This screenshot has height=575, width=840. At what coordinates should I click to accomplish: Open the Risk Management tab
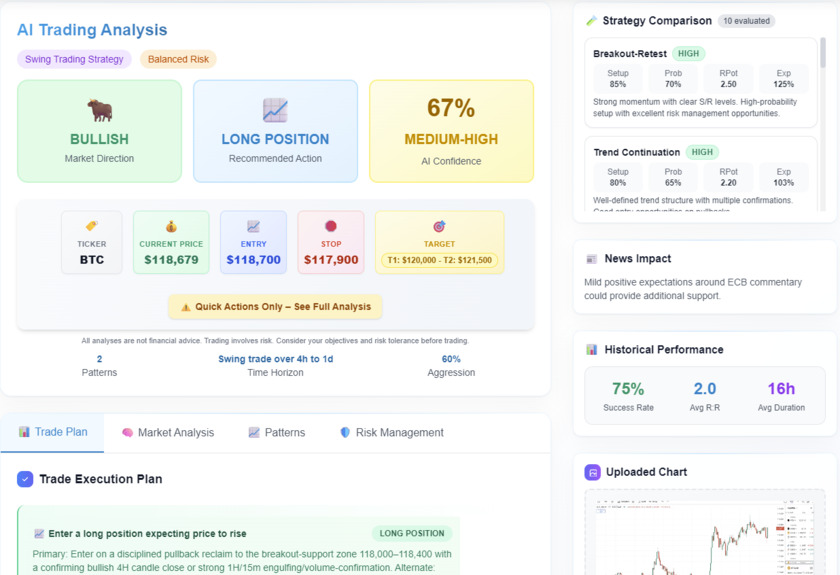(391, 432)
